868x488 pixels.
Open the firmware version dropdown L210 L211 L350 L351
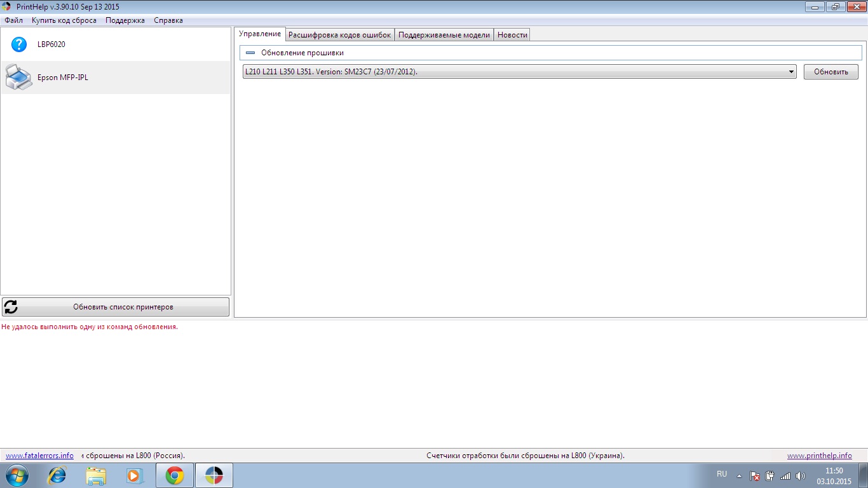(x=520, y=72)
